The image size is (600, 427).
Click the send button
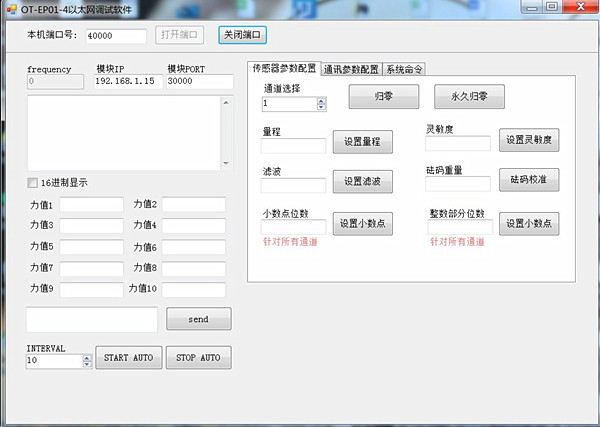[199, 319]
